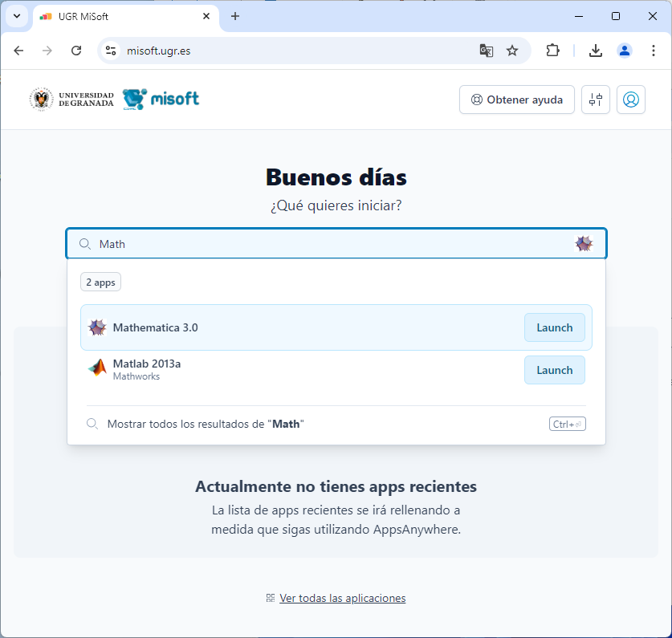Open the user account profile icon

(x=630, y=100)
